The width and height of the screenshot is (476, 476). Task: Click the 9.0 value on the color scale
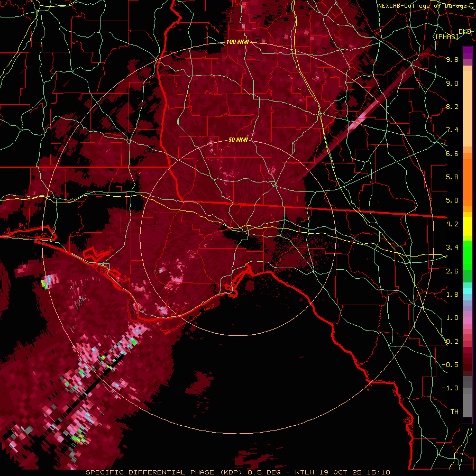pyautogui.click(x=452, y=83)
